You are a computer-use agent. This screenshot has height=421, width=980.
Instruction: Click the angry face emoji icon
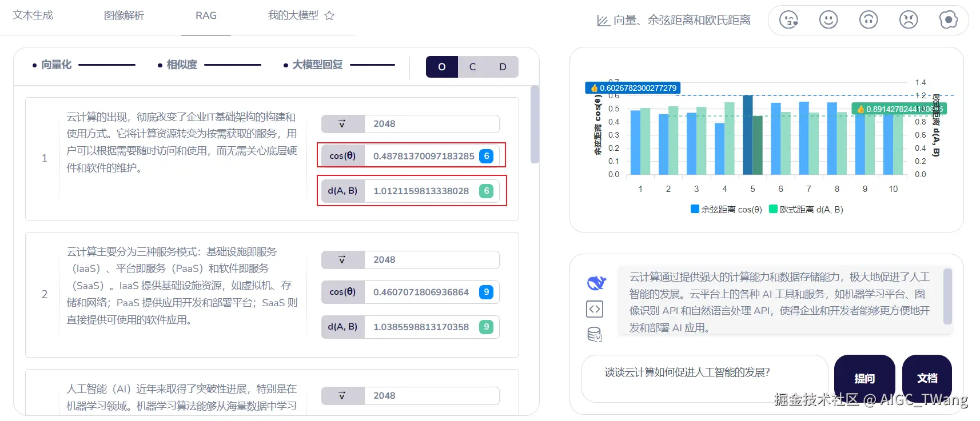pyautogui.click(x=909, y=20)
